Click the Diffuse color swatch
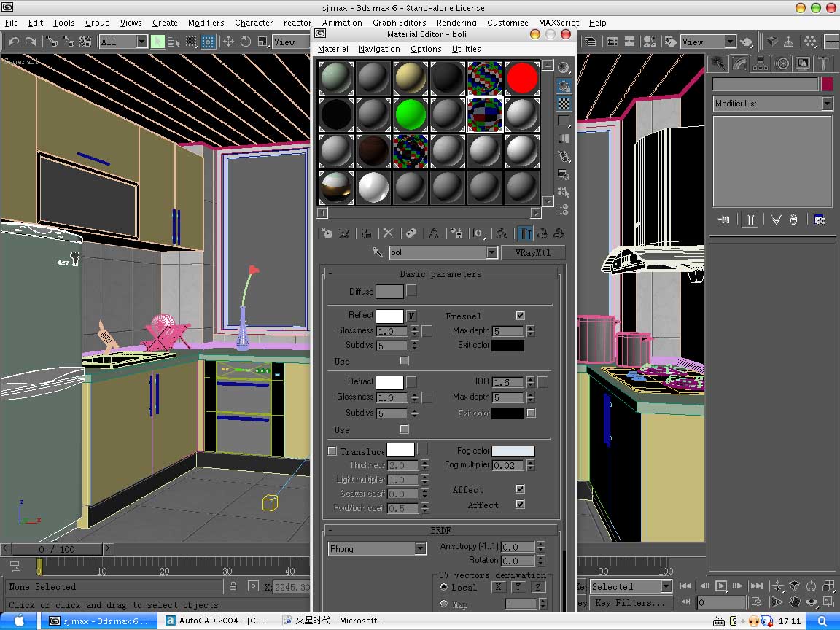The width and height of the screenshot is (840, 630). click(x=389, y=292)
